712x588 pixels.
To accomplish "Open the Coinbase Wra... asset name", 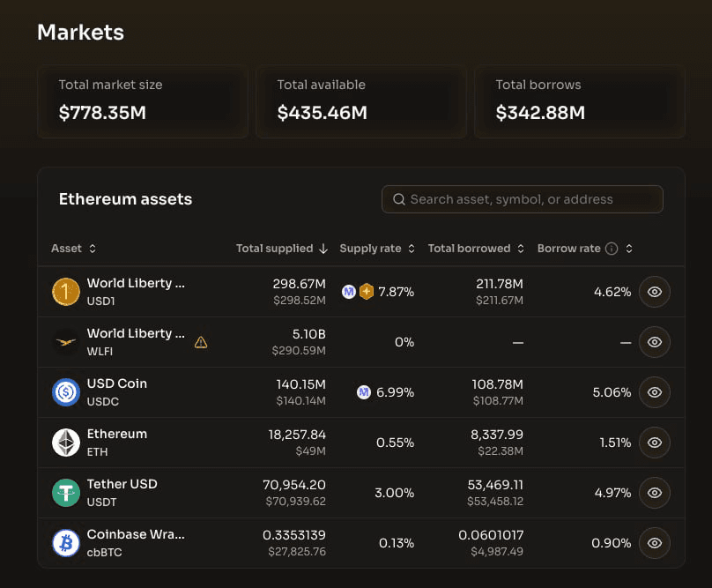I will coord(136,534).
